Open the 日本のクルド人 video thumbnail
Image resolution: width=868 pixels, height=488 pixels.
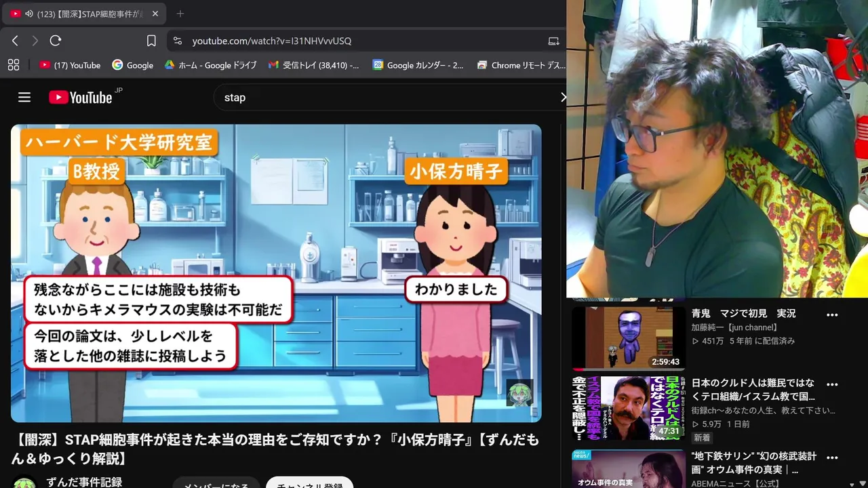coord(628,408)
